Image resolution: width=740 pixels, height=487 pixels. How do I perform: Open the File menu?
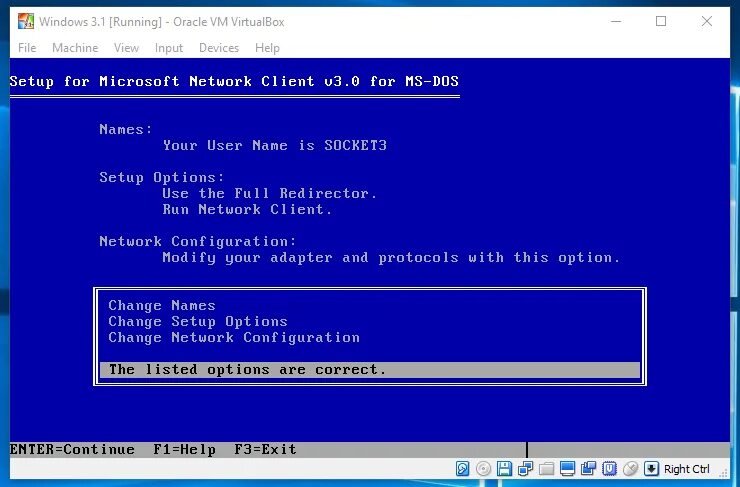pyautogui.click(x=27, y=48)
